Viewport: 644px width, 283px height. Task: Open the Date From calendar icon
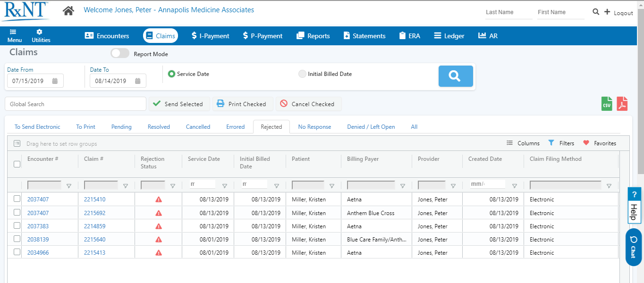55,81
